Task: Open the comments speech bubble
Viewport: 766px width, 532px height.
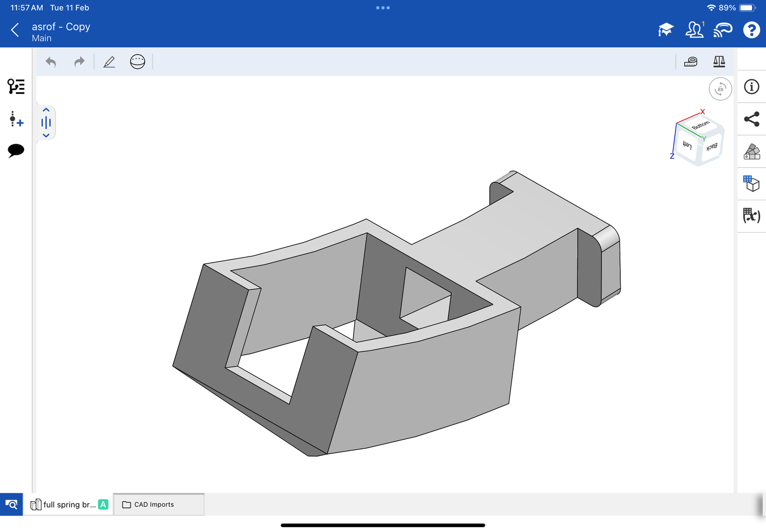Action: point(16,150)
